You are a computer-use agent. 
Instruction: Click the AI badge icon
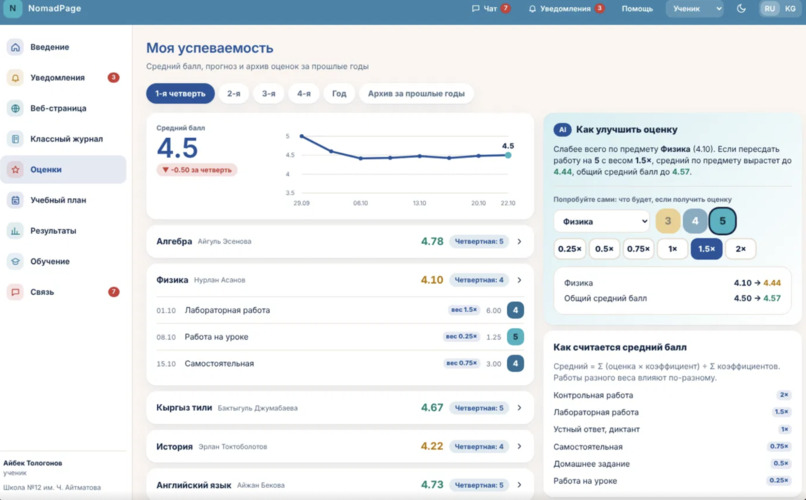click(x=562, y=129)
